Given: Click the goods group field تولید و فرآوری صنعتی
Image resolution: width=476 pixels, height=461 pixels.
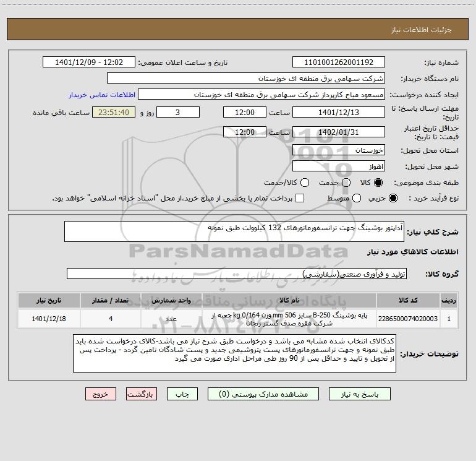Looking at the screenshot, I should [237, 274].
